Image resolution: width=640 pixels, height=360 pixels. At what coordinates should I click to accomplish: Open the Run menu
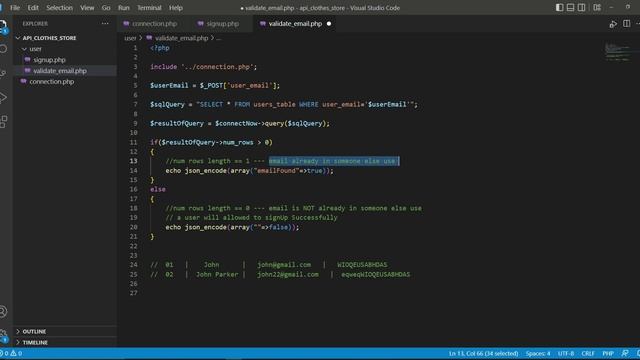(124, 8)
